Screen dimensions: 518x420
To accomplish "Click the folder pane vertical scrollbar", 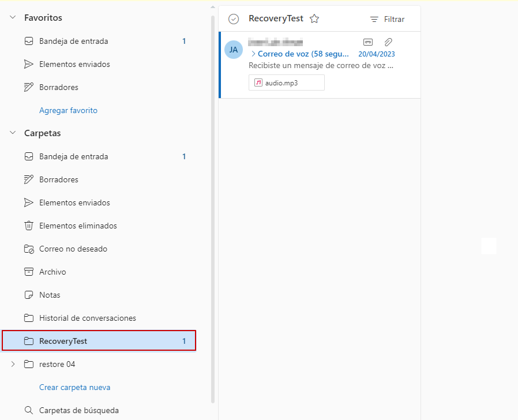I will 213,208.
